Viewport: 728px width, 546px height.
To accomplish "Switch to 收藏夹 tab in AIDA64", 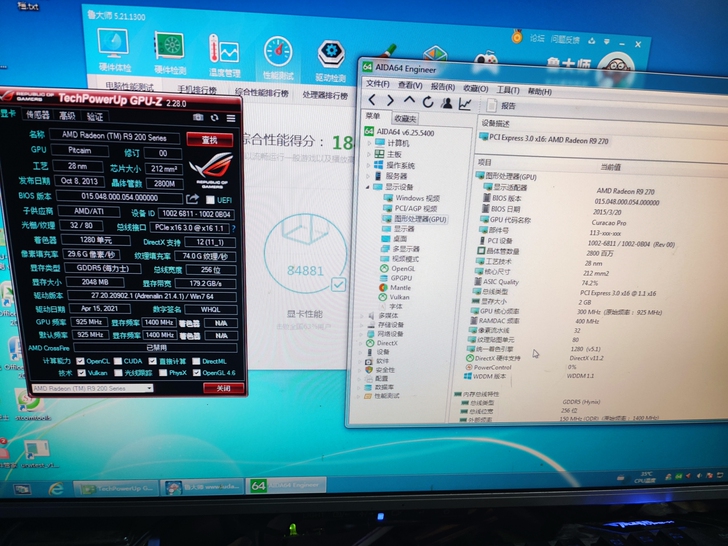I will (x=404, y=118).
